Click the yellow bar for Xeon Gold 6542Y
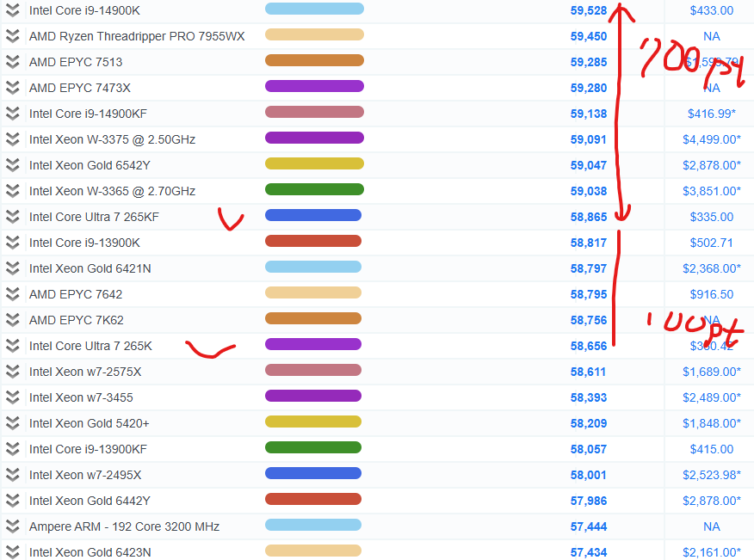The height and width of the screenshot is (560, 754). click(x=314, y=163)
